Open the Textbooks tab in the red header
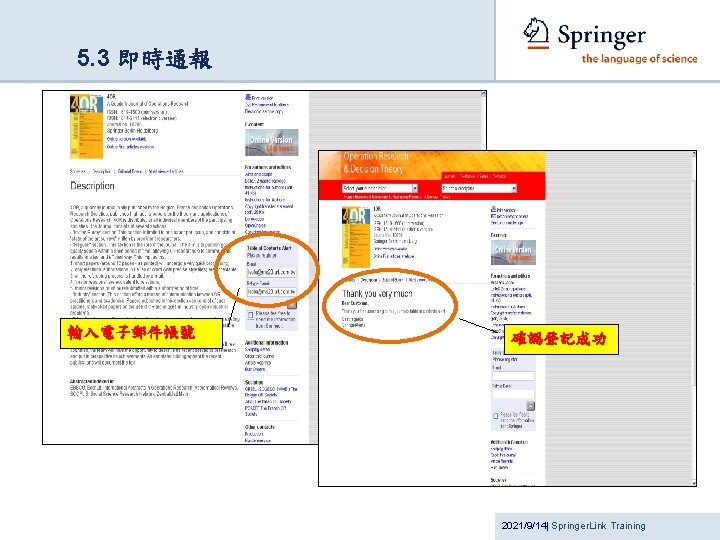The width and height of the screenshot is (720, 540). coord(467,176)
